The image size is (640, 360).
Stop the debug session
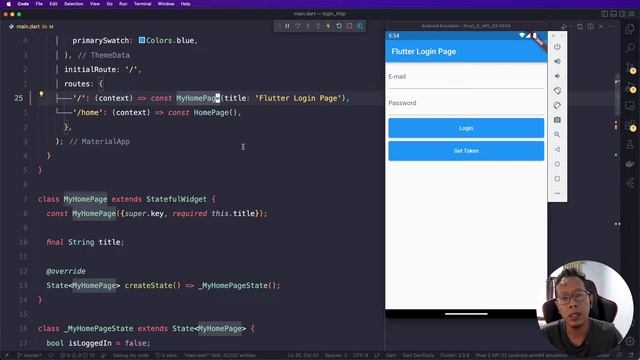click(349, 26)
